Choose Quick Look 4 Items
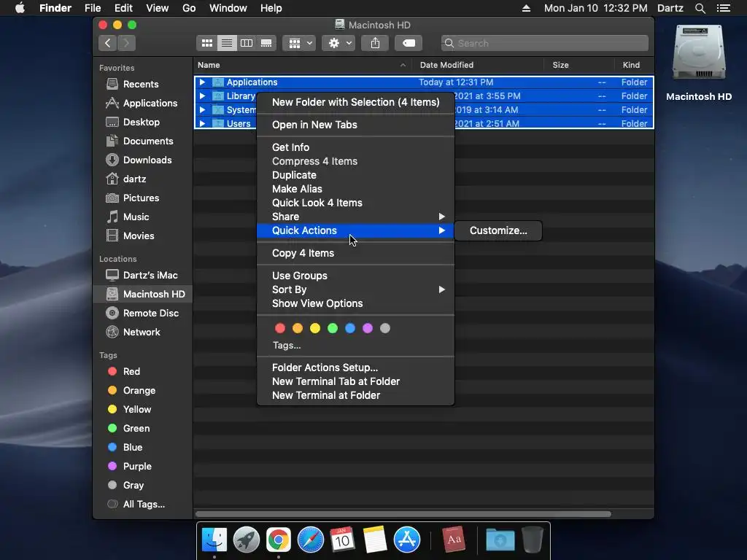The width and height of the screenshot is (747, 560). click(x=355, y=203)
